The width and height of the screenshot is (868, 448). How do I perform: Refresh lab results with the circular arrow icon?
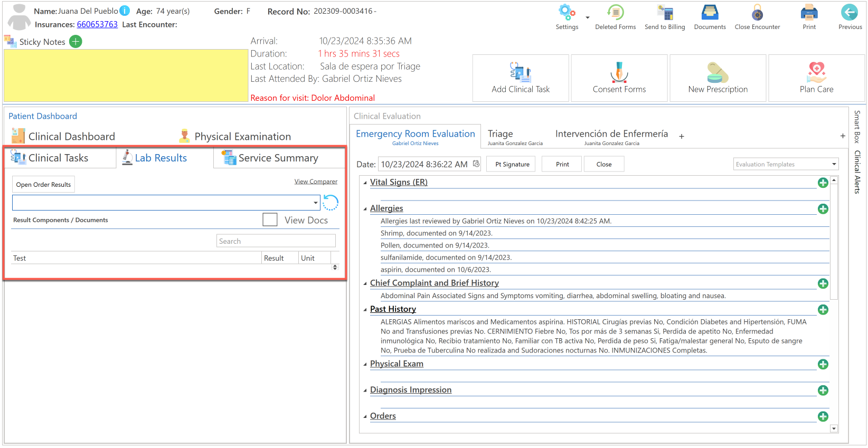(331, 203)
